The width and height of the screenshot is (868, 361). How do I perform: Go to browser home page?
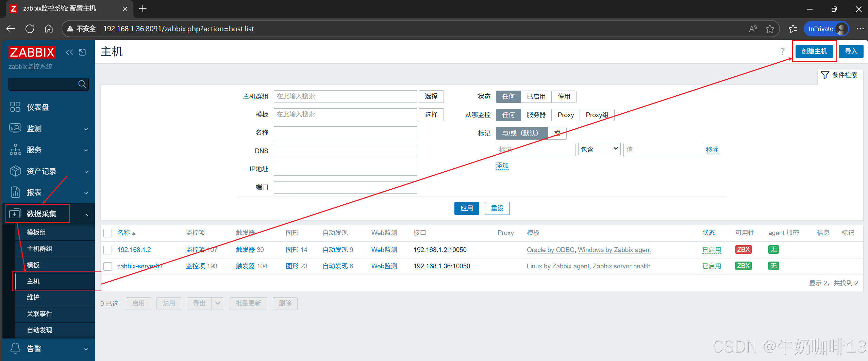point(49,29)
